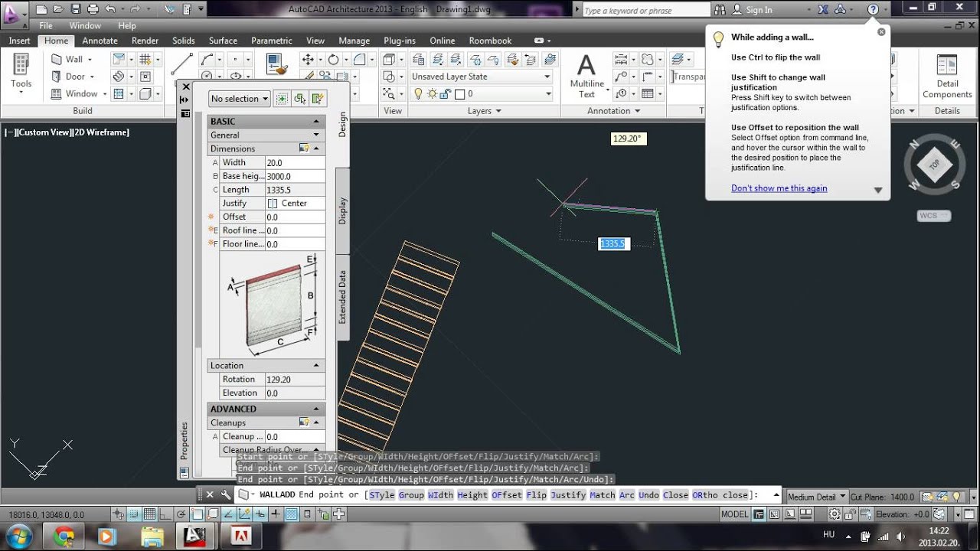Click the layer color white swatch
The height and width of the screenshot is (551, 980).
click(459, 94)
